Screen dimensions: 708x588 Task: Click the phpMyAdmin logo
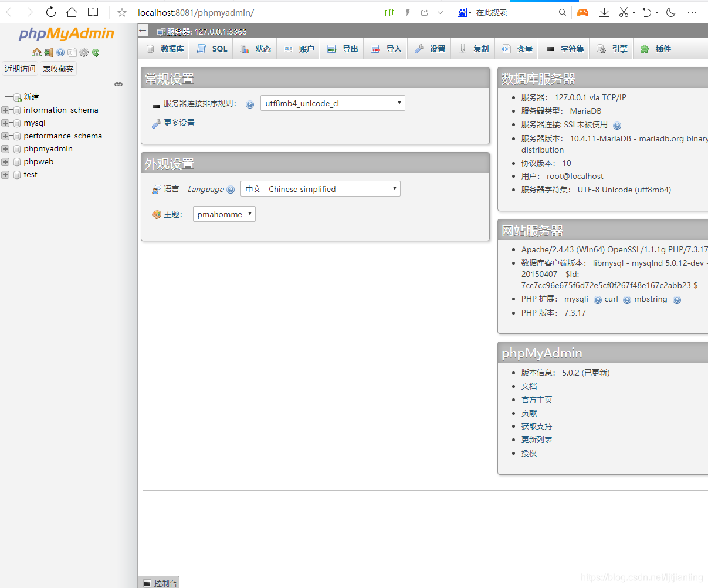coord(66,34)
